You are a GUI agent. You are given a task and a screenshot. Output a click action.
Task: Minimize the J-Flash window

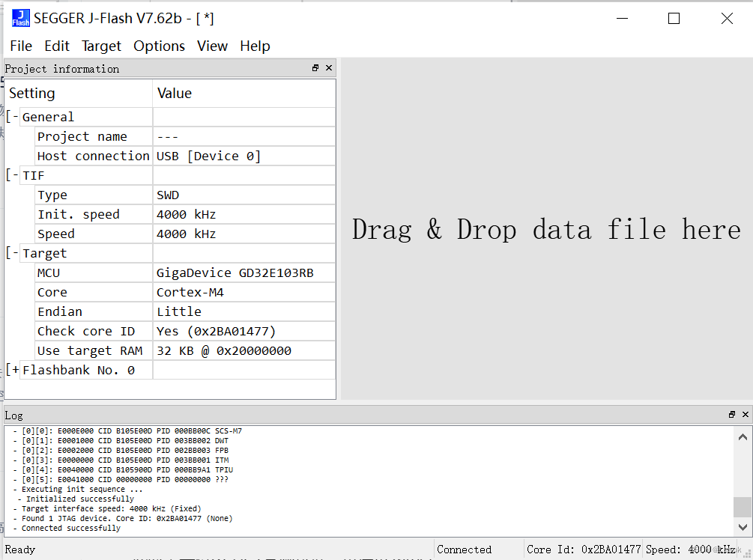(623, 19)
